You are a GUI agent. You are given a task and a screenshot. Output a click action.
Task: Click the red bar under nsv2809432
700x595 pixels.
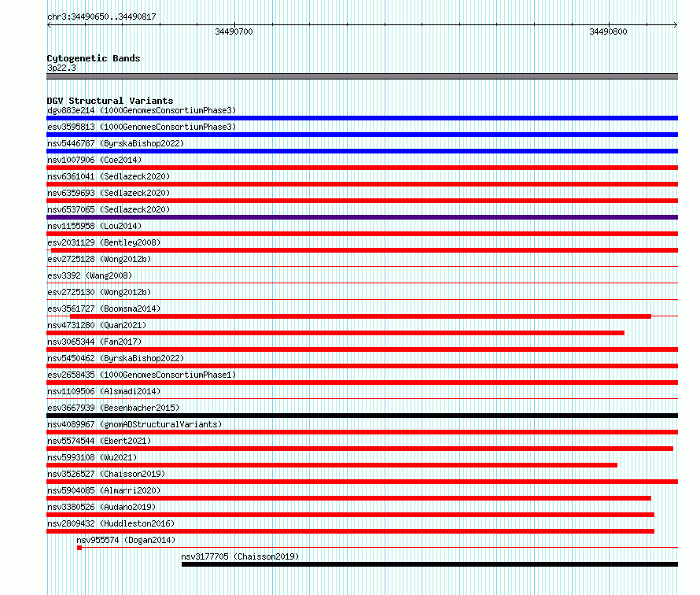coord(351,531)
